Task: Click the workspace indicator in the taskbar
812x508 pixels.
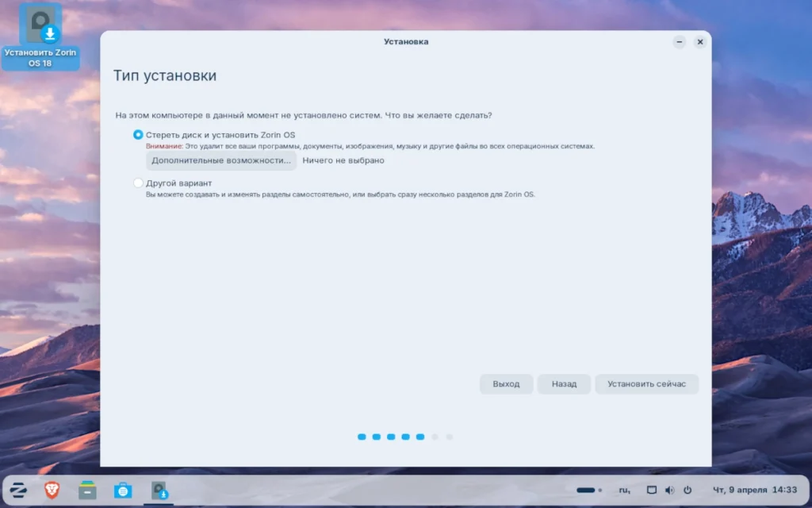Action: pos(589,490)
